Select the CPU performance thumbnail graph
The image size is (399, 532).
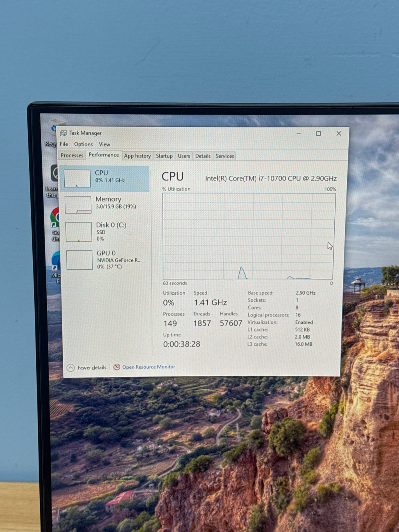[x=77, y=179]
